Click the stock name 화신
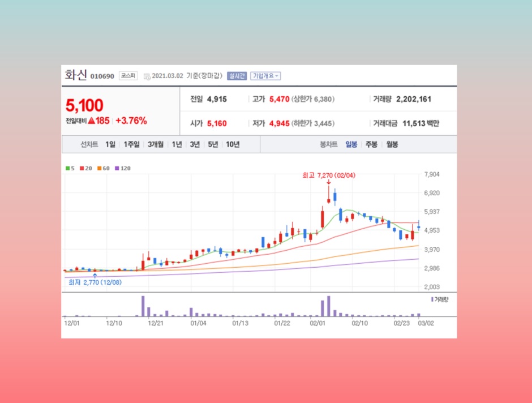The height and width of the screenshot is (403, 532). pyautogui.click(x=76, y=75)
